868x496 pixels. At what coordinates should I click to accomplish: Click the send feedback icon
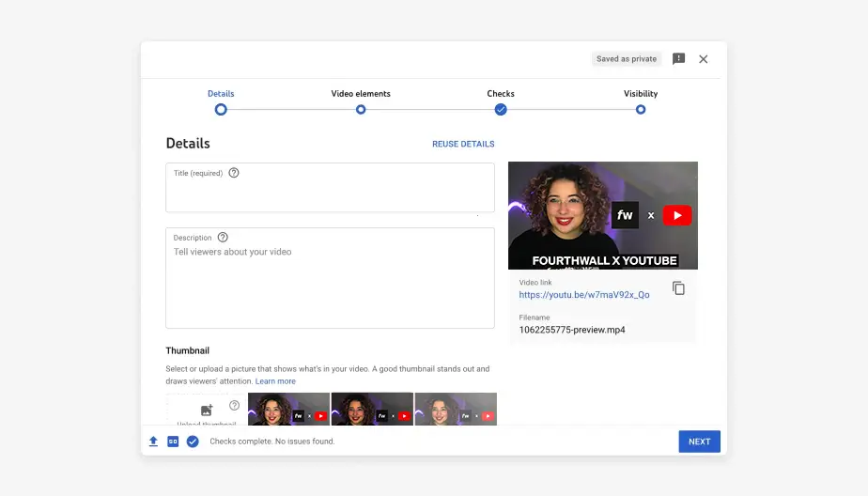coord(679,59)
